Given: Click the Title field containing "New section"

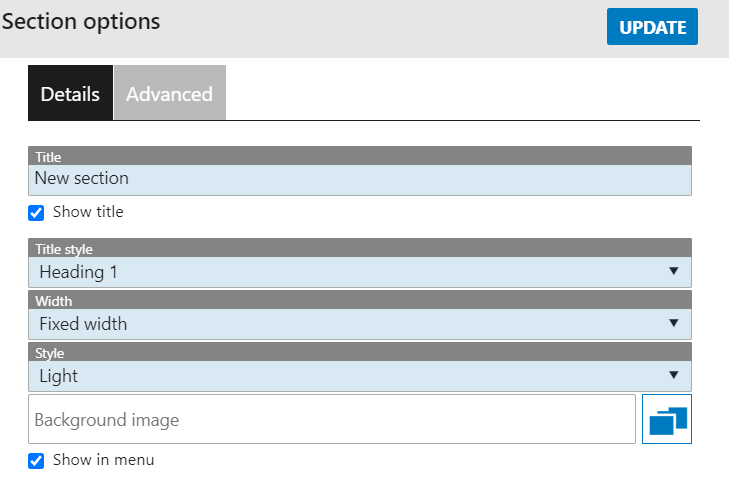Looking at the screenshot, I should click(x=360, y=180).
